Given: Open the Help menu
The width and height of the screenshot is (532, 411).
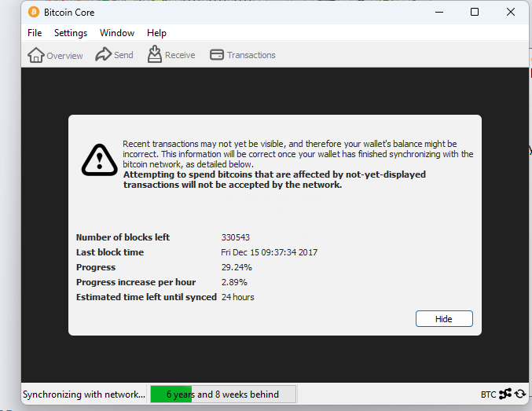Looking at the screenshot, I should pos(156,33).
